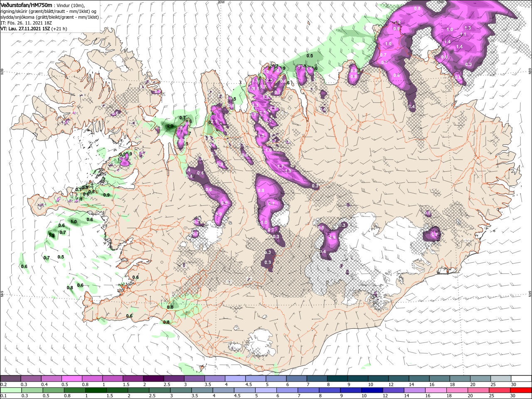This screenshot has height=399, width=532.
Task: Pick the rain swatch between 8 and 9
Action: pyautogui.click(x=330, y=390)
